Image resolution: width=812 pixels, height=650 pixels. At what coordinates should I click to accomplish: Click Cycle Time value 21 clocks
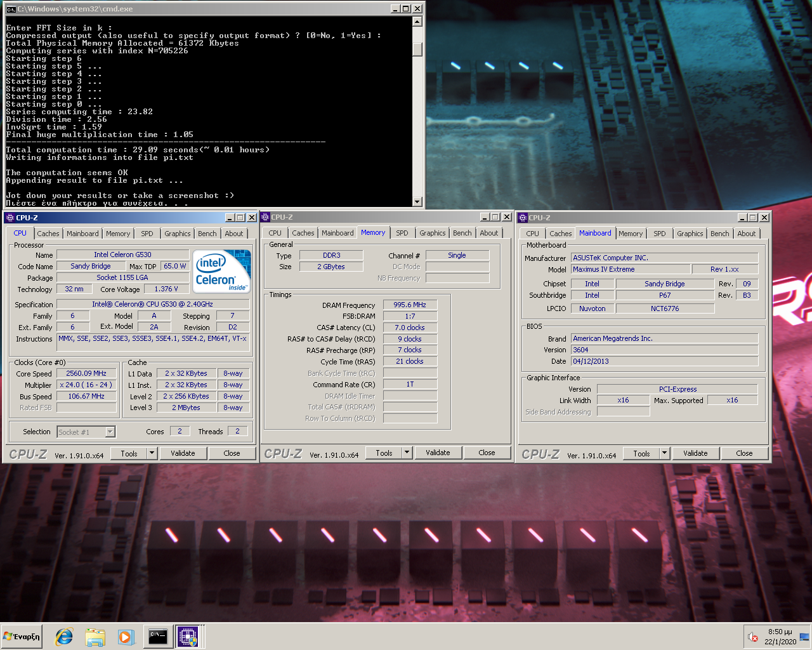410,361
